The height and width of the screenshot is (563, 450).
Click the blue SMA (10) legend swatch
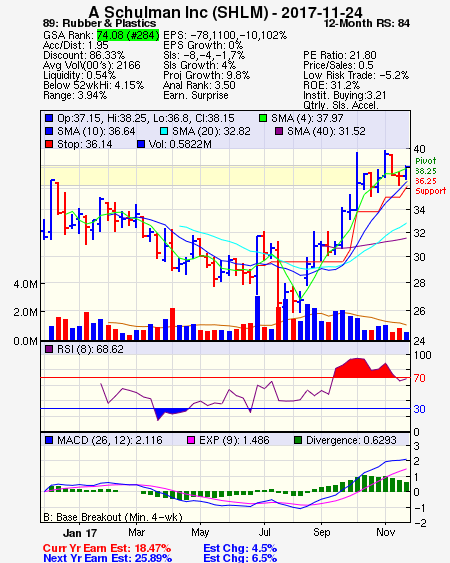[49, 131]
